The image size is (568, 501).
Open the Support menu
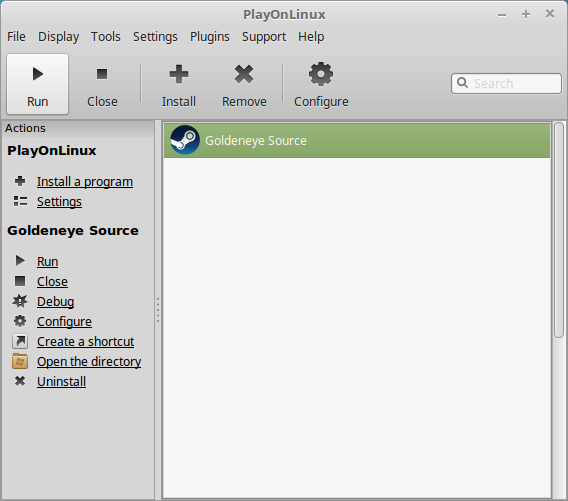(x=264, y=37)
